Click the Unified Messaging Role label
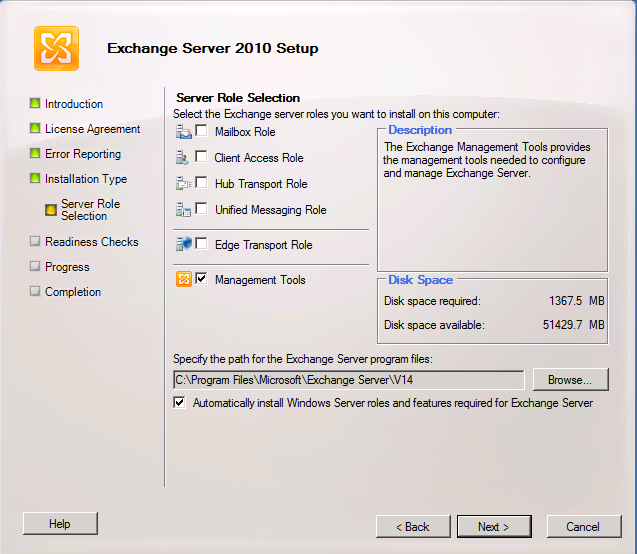The image size is (637, 554). 271,210
